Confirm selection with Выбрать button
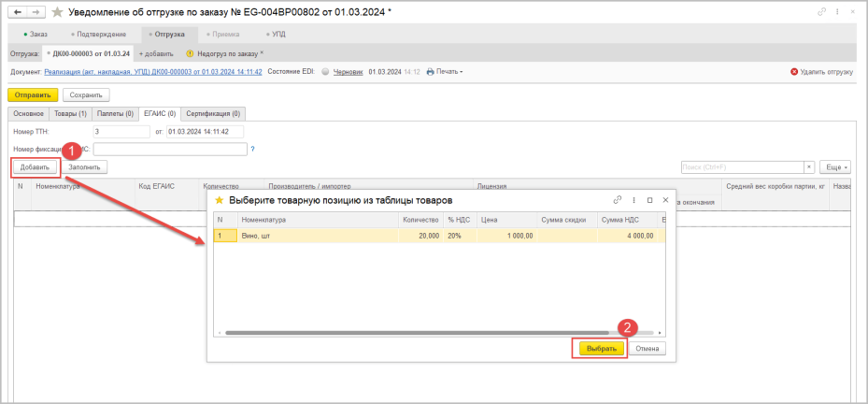The image size is (868, 404). [602, 349]
